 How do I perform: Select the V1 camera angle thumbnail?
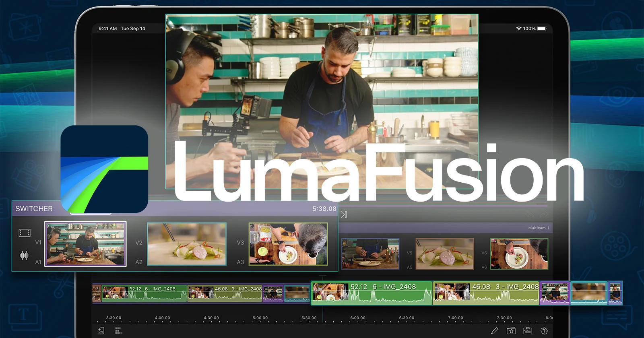point(85,244)
